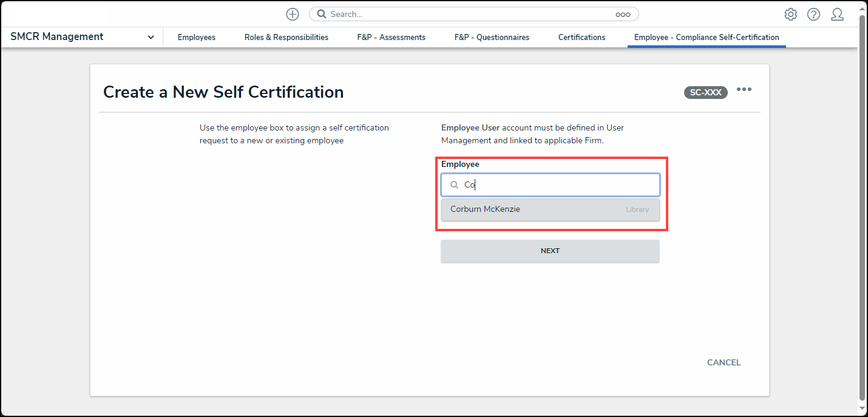Switch to the Certifications tab
Screen dimensions: 868x417
[581, 38]
